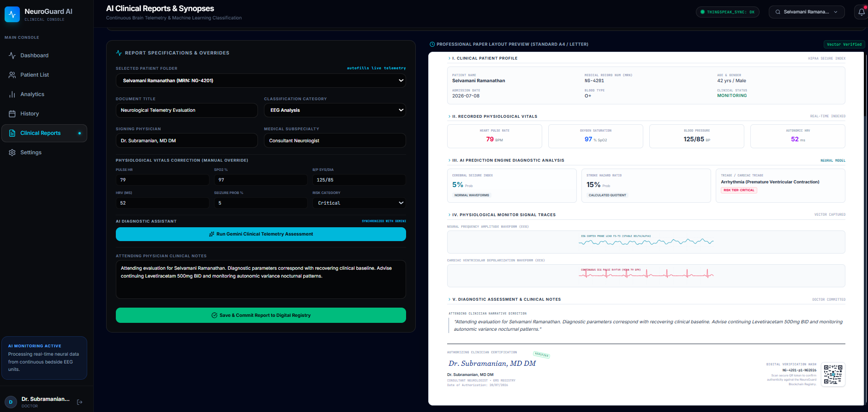The height and width of the screenshot is (412, 868).
Task: Click the Monitoring clinical status text
Action: pos(732,96)
